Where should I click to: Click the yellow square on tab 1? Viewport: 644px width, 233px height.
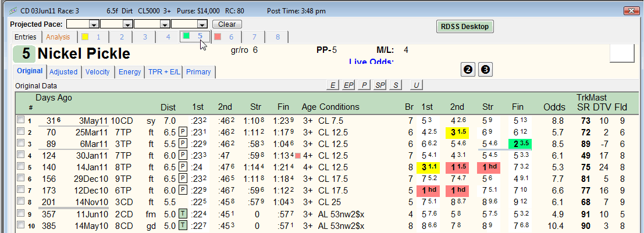click(85, 37)
